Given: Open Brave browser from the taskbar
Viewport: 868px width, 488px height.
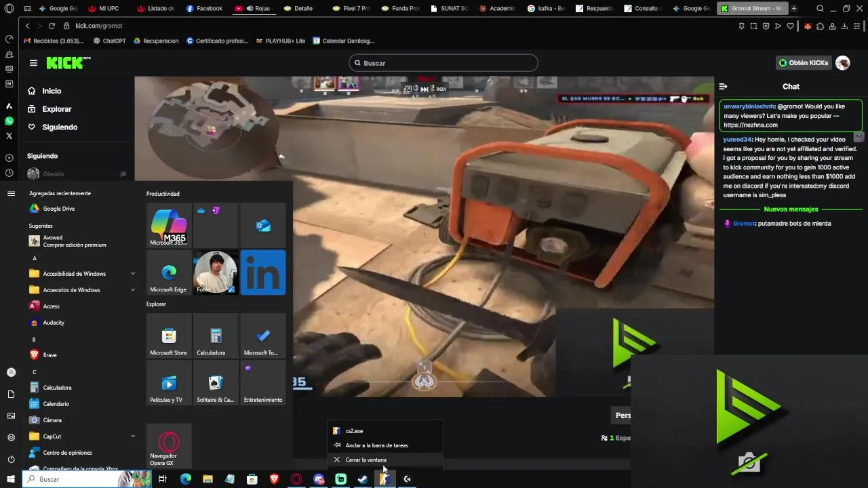Looking at the screenshot, I should tap(274, 479).
